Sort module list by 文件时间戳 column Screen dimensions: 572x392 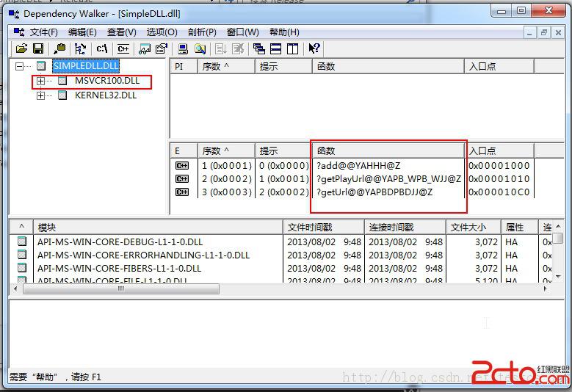(x=324, y=228)
